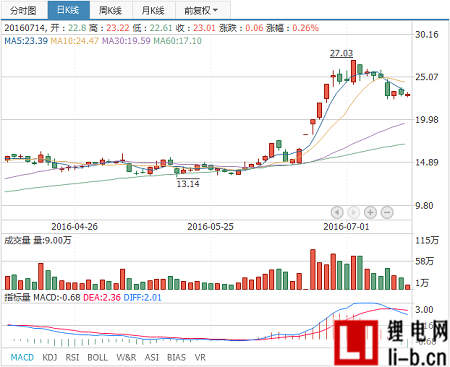Pan the chart right with the right-arrow icon
The width and height of the screenshot is (450, 367).
tap(354, 212)
